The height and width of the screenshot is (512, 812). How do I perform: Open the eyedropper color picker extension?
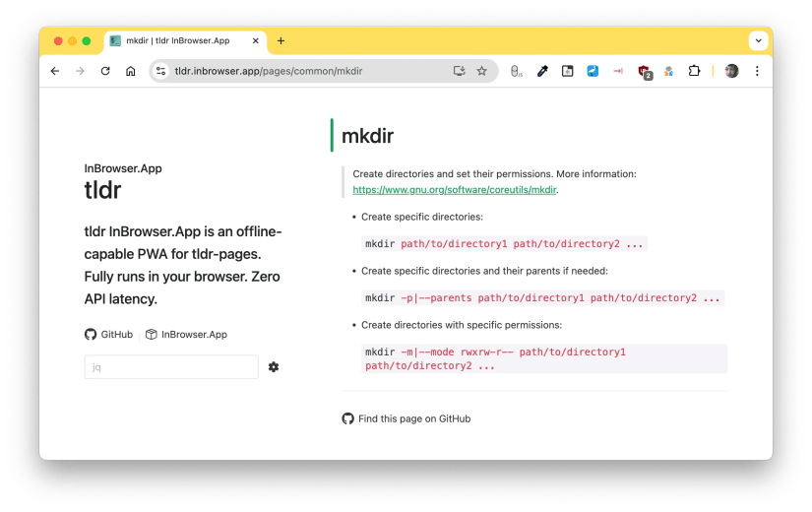[542, 71]
